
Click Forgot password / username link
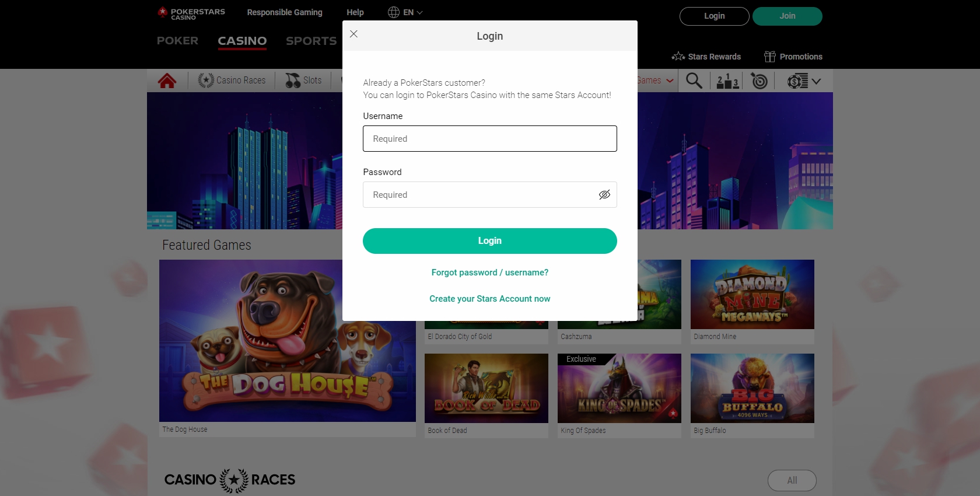489,273
